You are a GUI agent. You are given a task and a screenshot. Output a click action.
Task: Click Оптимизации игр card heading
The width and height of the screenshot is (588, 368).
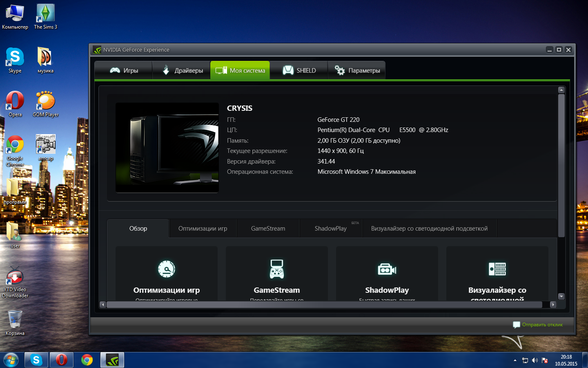pyautogui.click(x=167, y=290)
